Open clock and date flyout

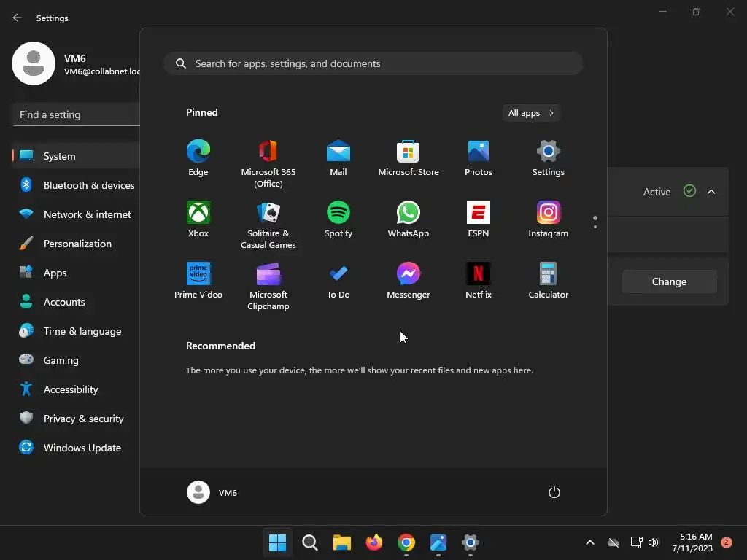pos(692,542)
